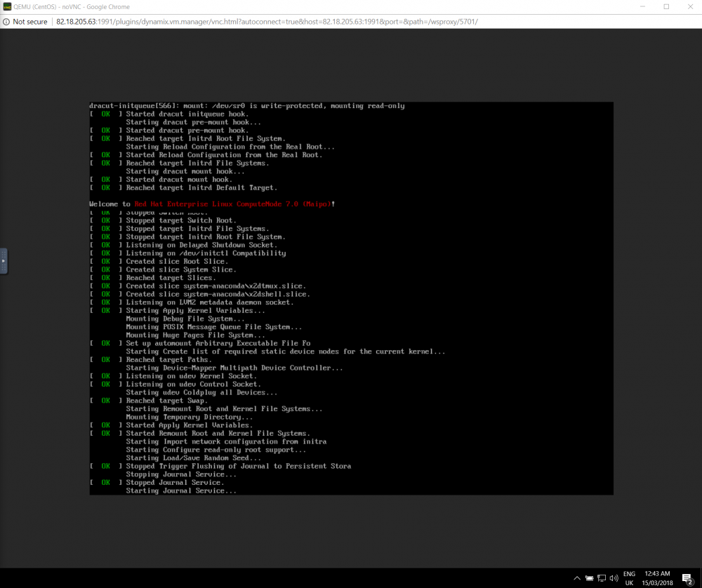This screenshot has width=702, height=588.
Task: Click 'Mounting Debug File System...' line
Action: coord(185,319)
